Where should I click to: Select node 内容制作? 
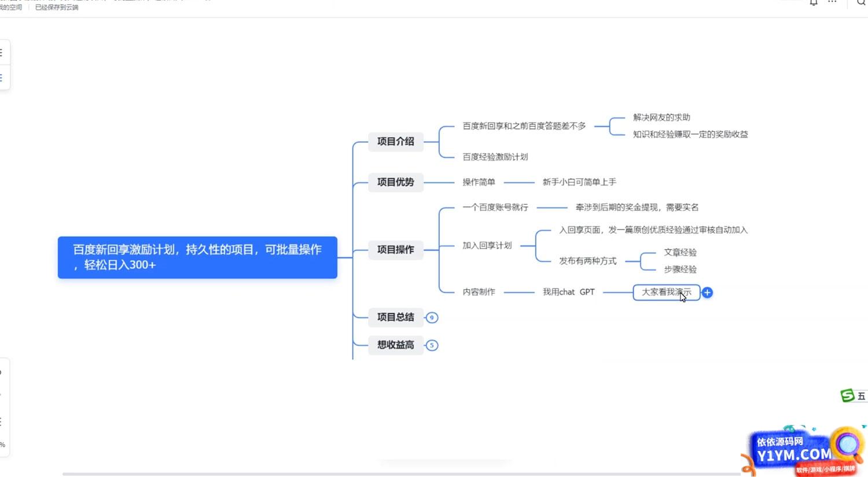(x=479, y=292)
